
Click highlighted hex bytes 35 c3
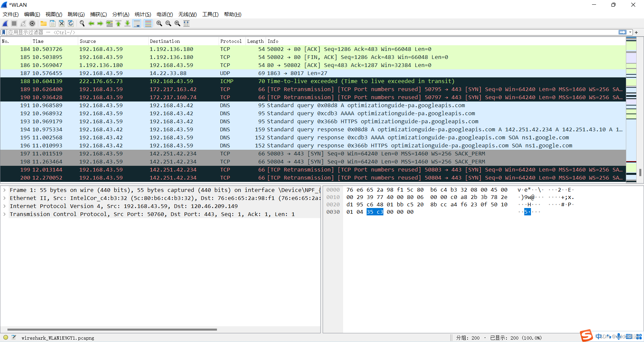click(x=375, y=212)
